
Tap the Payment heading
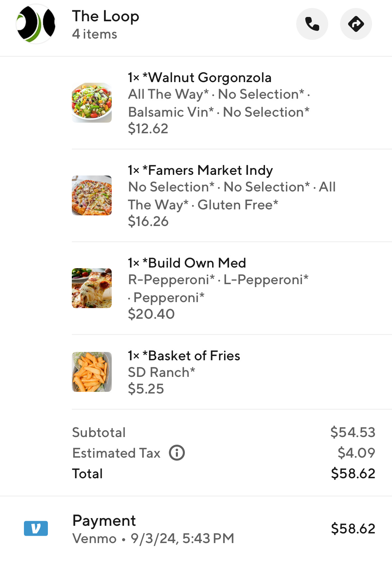[104, 520]
